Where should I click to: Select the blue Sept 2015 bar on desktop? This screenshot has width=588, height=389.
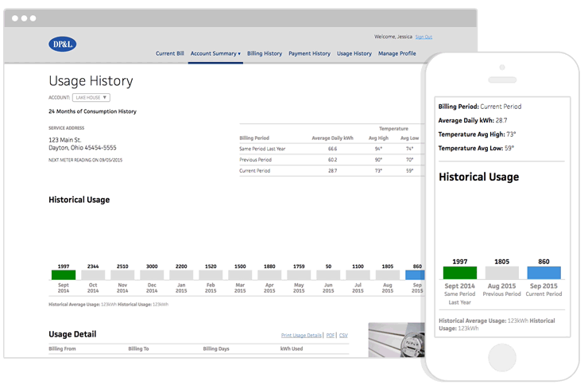pyautogui.click(x=415, y=274)
